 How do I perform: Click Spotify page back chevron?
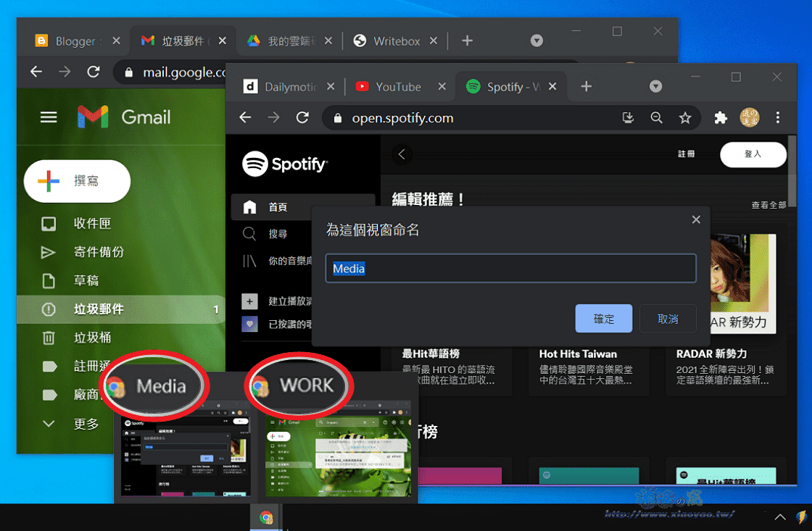pyautogui.click(x=402, y=154)
